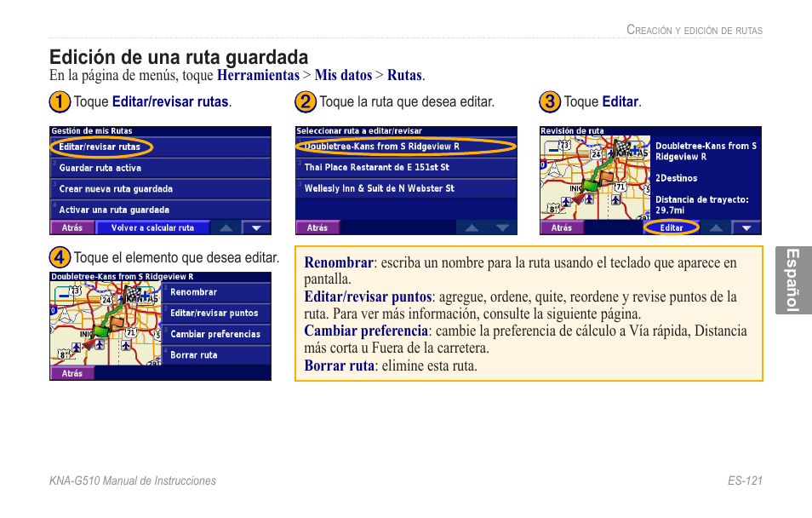Tap green flag on step 4 map
The image size is (812, 518).
click(101, 331)
